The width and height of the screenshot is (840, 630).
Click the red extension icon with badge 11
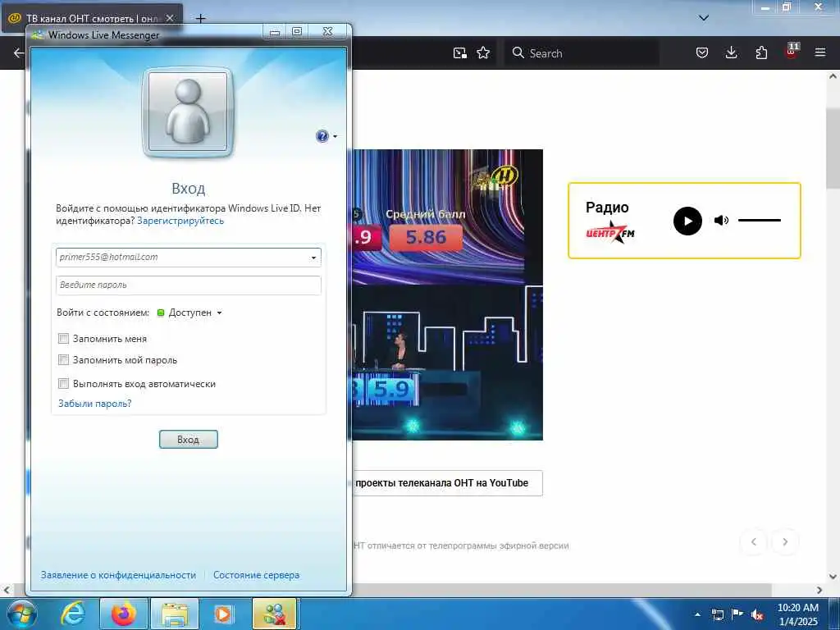792,51
